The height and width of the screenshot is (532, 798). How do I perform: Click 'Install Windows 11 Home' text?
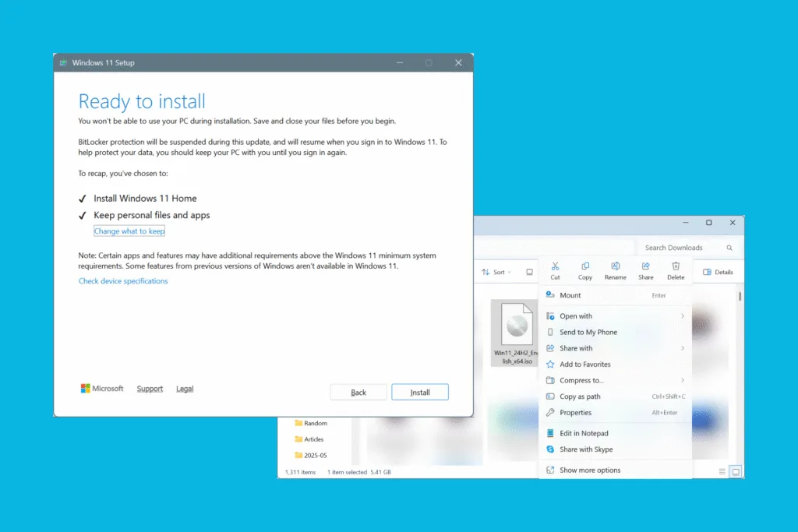pyautogui.click(x=145, y=199)
